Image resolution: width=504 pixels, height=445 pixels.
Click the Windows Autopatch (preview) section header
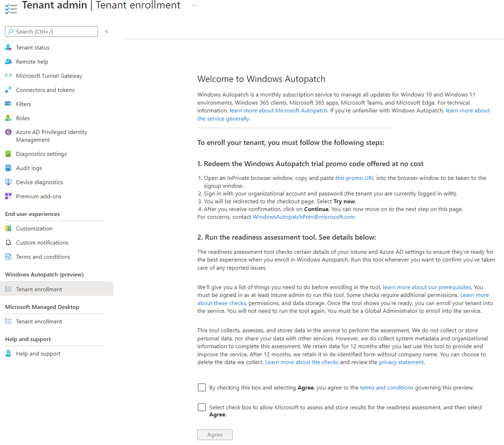(44, 274)
